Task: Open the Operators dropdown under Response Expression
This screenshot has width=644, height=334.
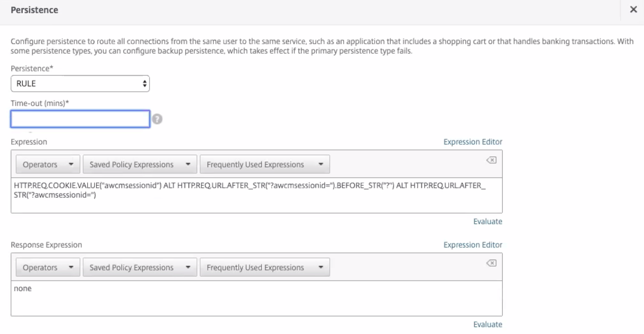Action: point(47,267)
